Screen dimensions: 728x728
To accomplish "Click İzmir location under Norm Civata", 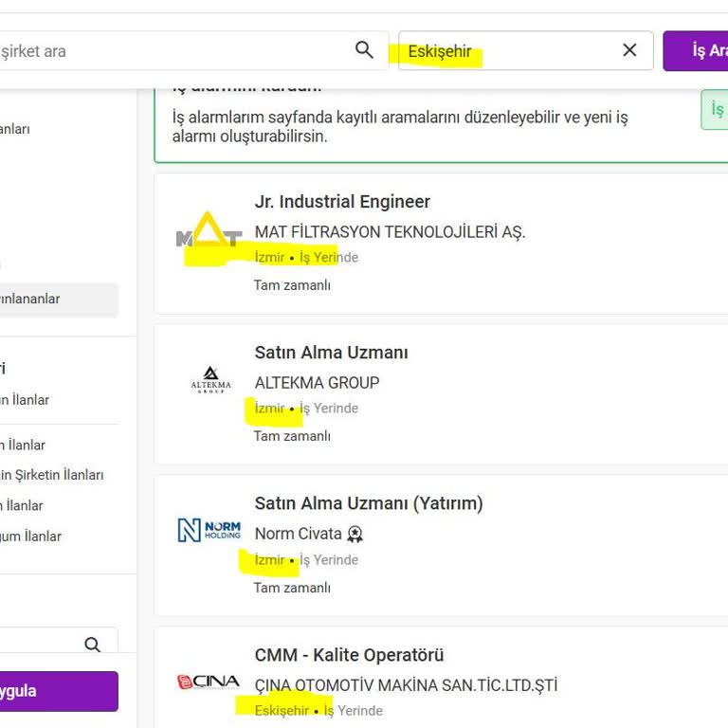I will coord(269,560).
